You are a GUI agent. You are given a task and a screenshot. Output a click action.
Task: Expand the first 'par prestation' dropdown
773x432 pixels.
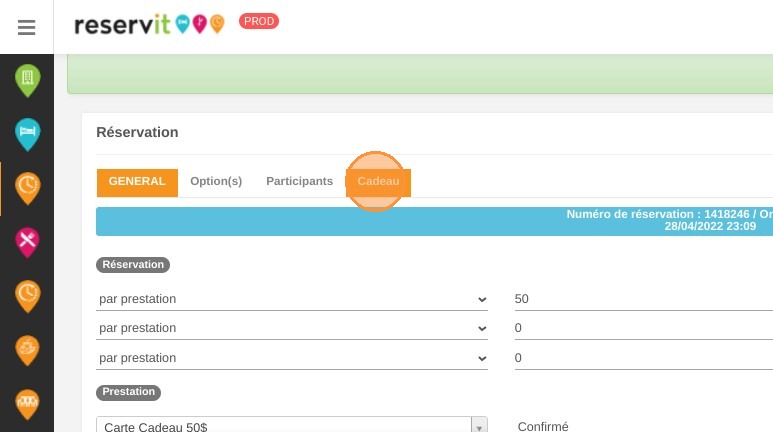pos(292,299)
